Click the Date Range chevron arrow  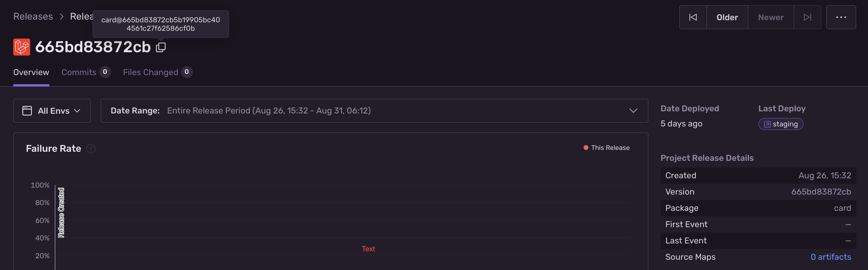pos(634,110)
